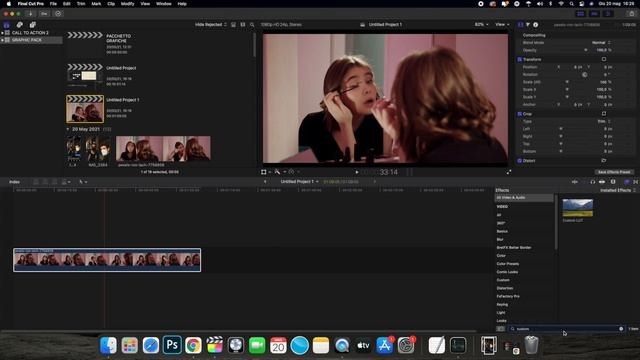The width and height of the screenshot is (640, 360).
Task: Click the share export button top right
Action: [x=632, y=14]
